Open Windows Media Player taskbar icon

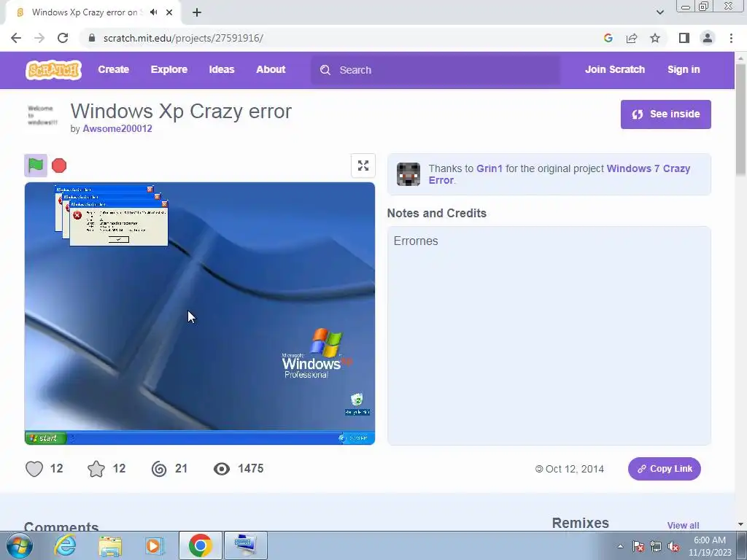[x=154, y=545]
